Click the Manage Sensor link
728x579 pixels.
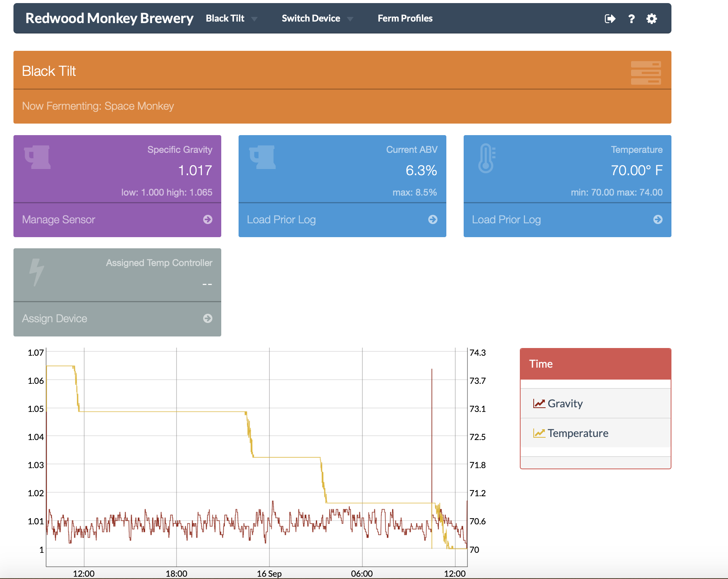(x=58, y=219)
